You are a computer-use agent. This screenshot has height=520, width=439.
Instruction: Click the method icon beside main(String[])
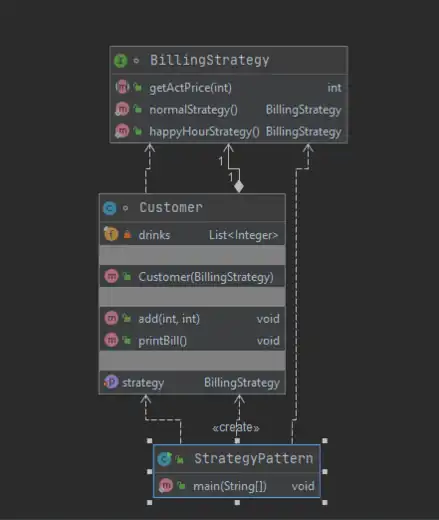[166, 485]
